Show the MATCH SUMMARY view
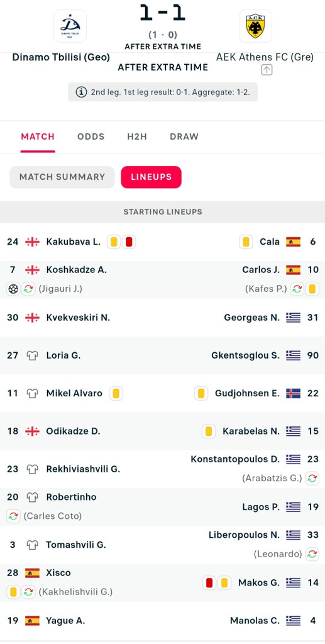This screenshot has width=325, height=644. pos(62,177)
